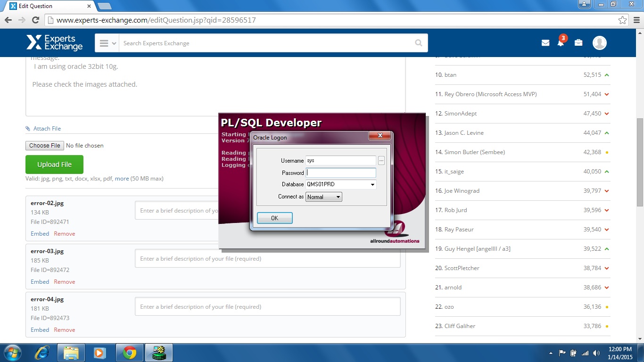Click the more file types link
This screenshot has width=644, height=362.
pyautogui.click(x=122, y=179)
